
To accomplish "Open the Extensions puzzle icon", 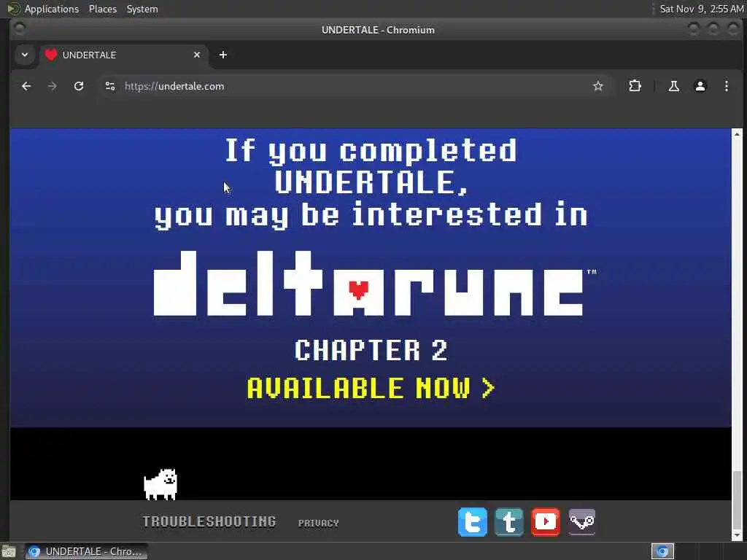I will [x=635, y=86].
